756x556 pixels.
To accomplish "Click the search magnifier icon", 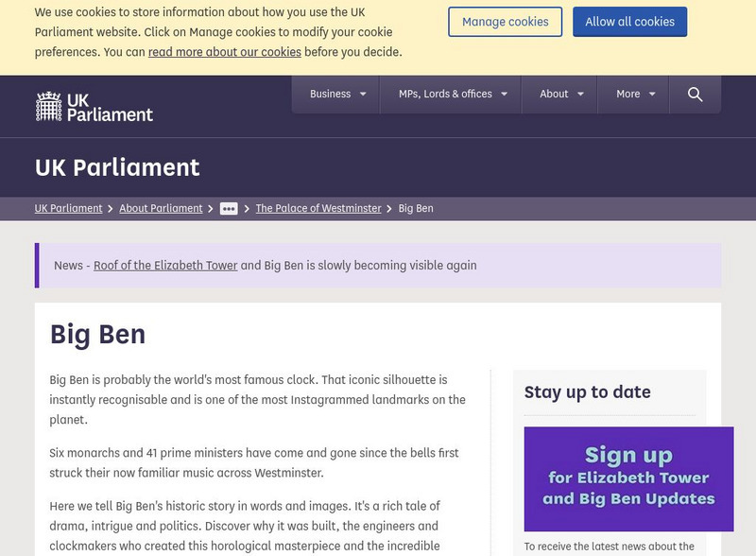I will click(695, 95).
